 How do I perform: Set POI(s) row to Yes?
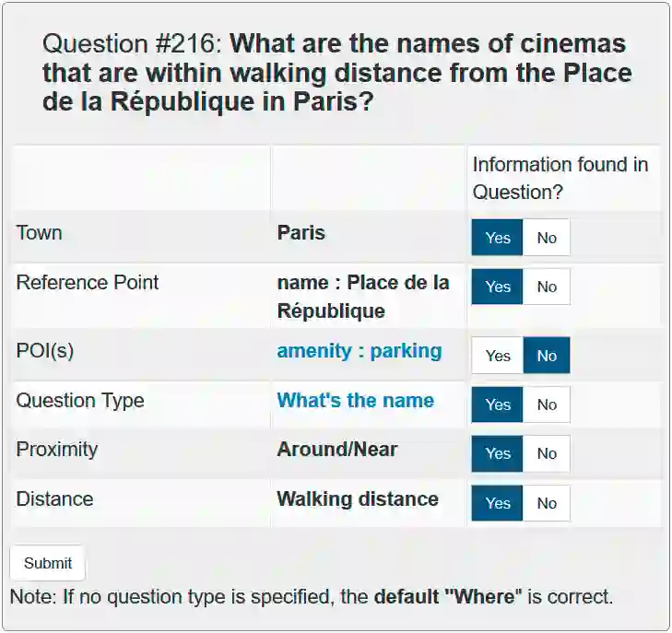[x=498, y=356]
